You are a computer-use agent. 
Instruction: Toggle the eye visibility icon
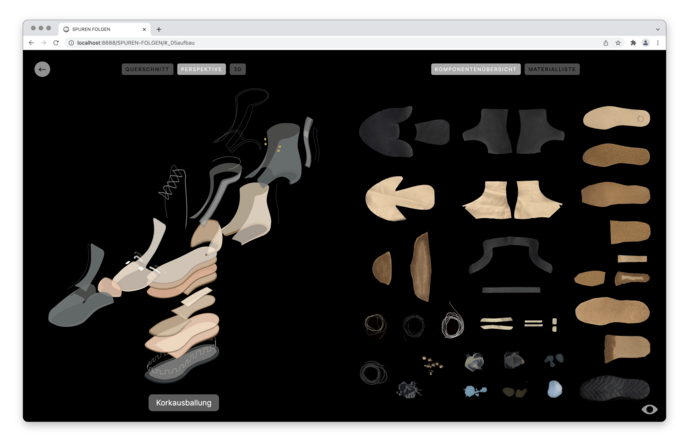point(649,409)
